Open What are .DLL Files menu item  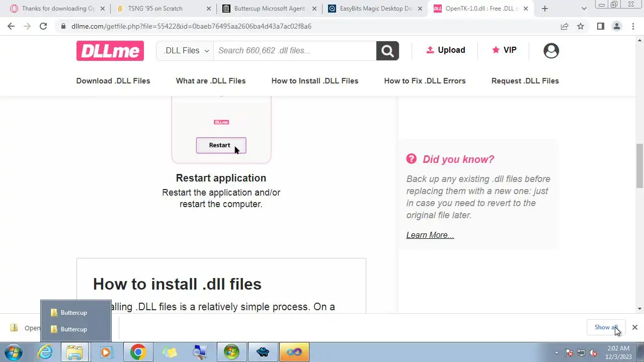(x=211, y=80)
